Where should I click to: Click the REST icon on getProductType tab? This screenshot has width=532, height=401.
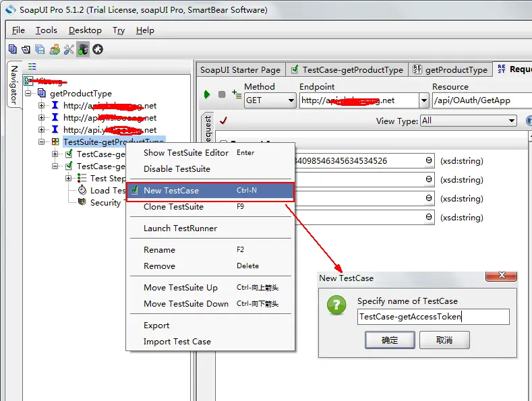[417, 69]
